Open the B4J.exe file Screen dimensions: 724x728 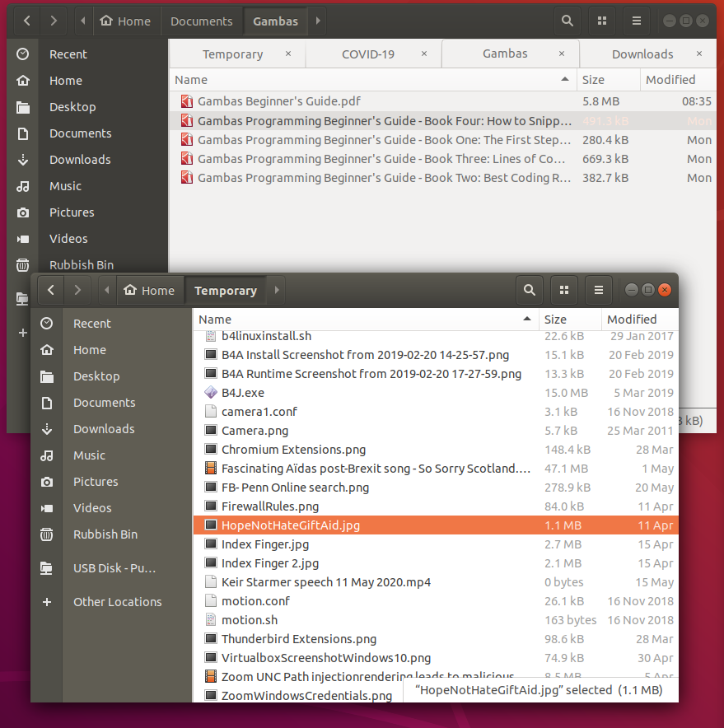[243, 393]
